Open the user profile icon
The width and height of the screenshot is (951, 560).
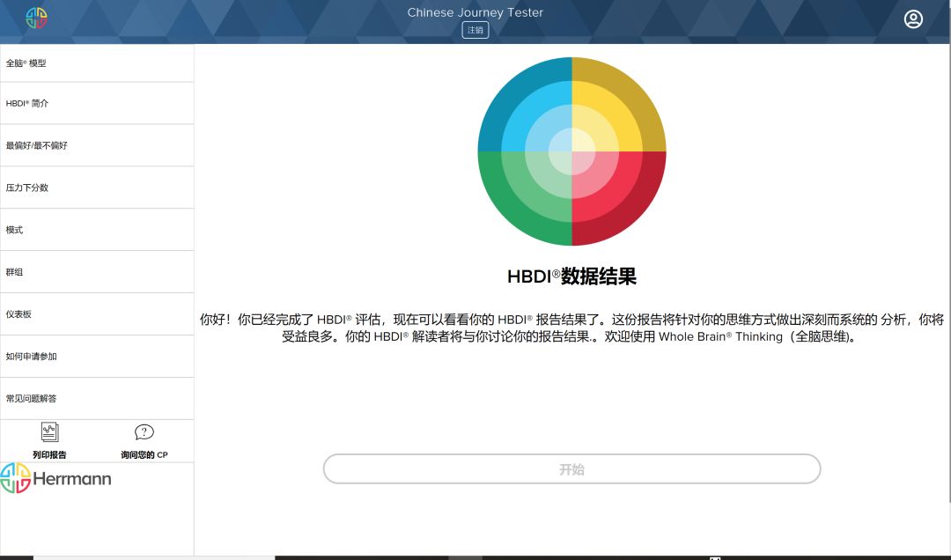click(x=913, y=19)
